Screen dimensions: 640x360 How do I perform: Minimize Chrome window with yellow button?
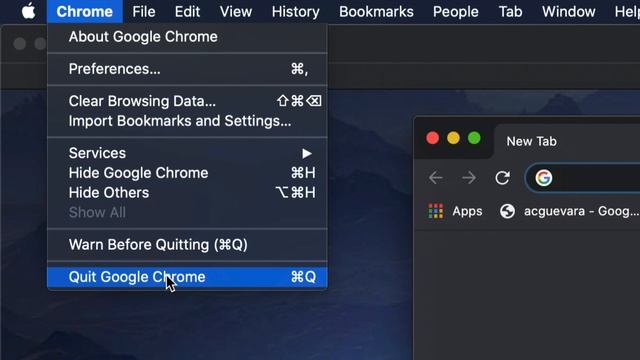pos(453,138)
